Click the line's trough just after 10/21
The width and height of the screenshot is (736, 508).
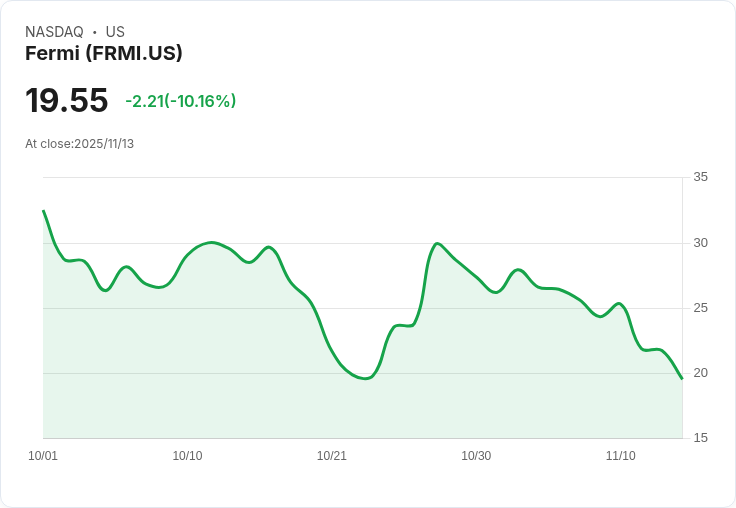tap(363, 379)
